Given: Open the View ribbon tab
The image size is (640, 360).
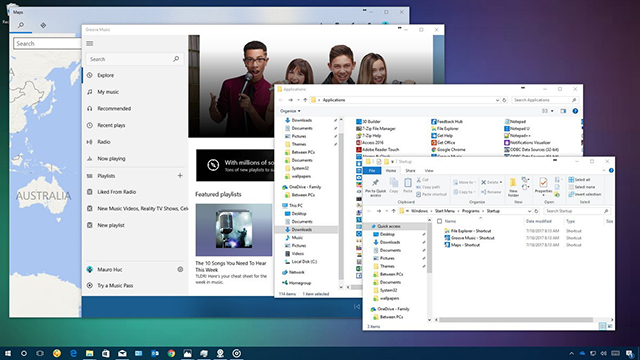Looking at the screenshot, I should pyautogui.click(x=429, y=171).
